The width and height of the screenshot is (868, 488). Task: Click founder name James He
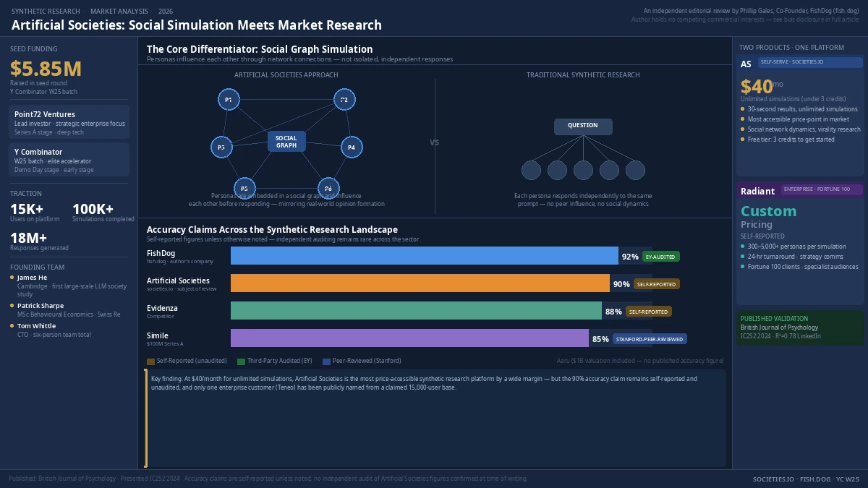[x=33, y=278]
